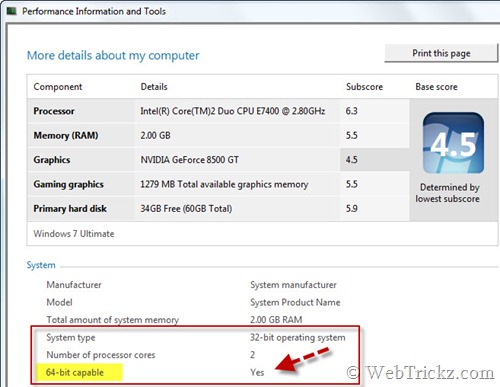
Task: Select the Primary hard disk row label
Action: [x=70, y=209]
